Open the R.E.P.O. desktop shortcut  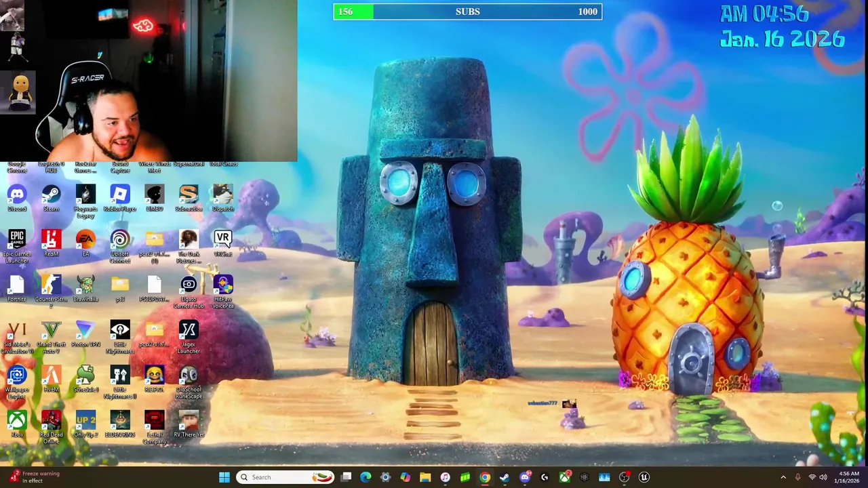[x=154, y=380]
